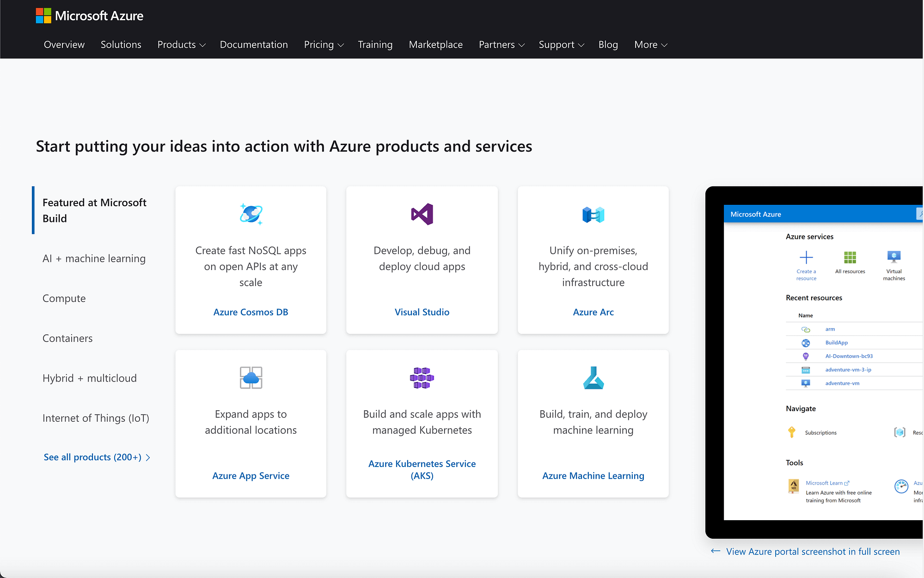Click the Subscriptions key icon
The image size is (924, 578).
[x=792, y=432]
